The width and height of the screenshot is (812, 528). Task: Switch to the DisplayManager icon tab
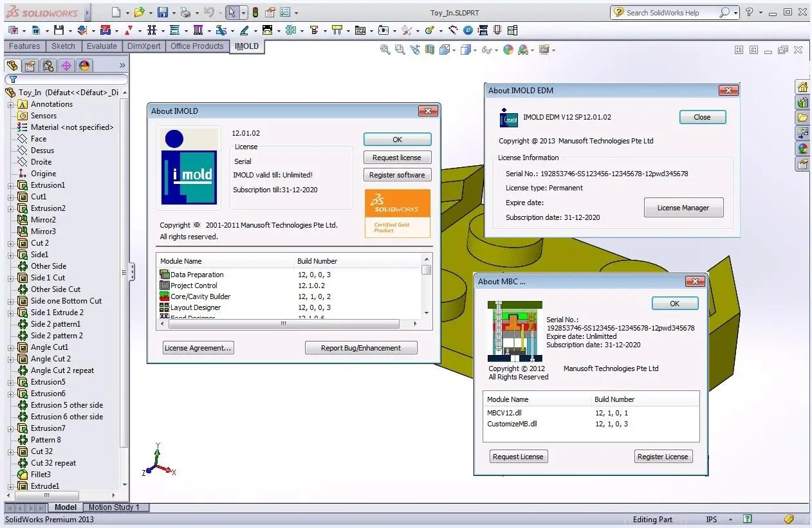pos(84,66)
